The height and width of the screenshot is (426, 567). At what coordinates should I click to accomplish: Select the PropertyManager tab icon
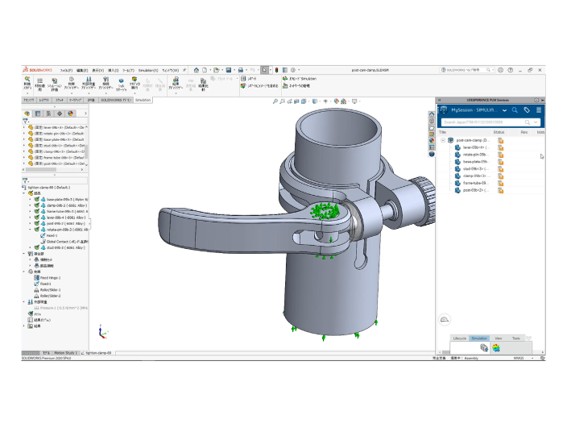tap(38, 114)
